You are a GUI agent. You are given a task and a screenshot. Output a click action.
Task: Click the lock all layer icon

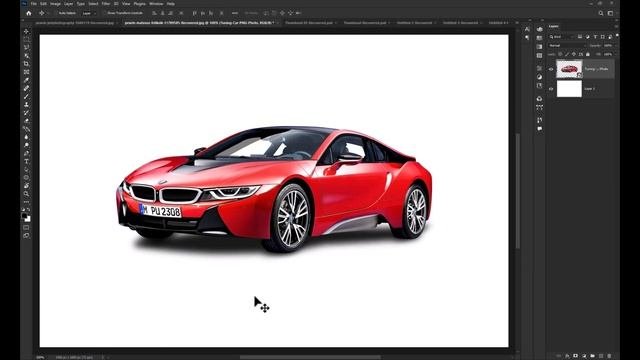click(588, 54)
